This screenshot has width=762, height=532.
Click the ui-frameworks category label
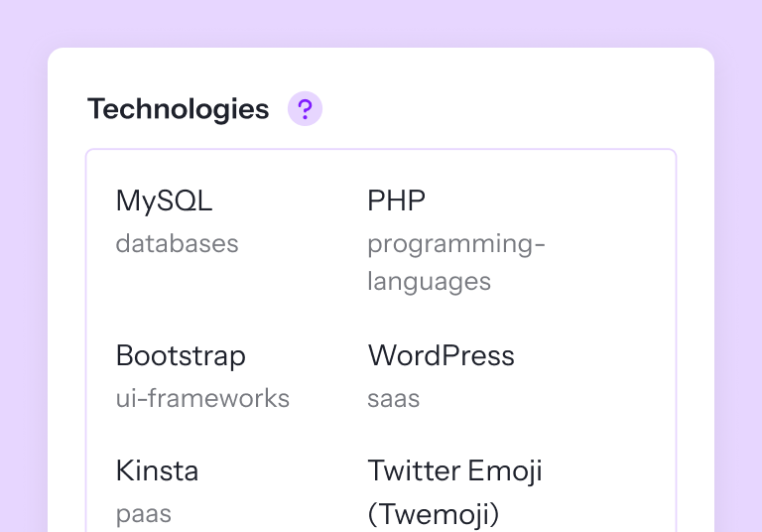tap(202, 399)
